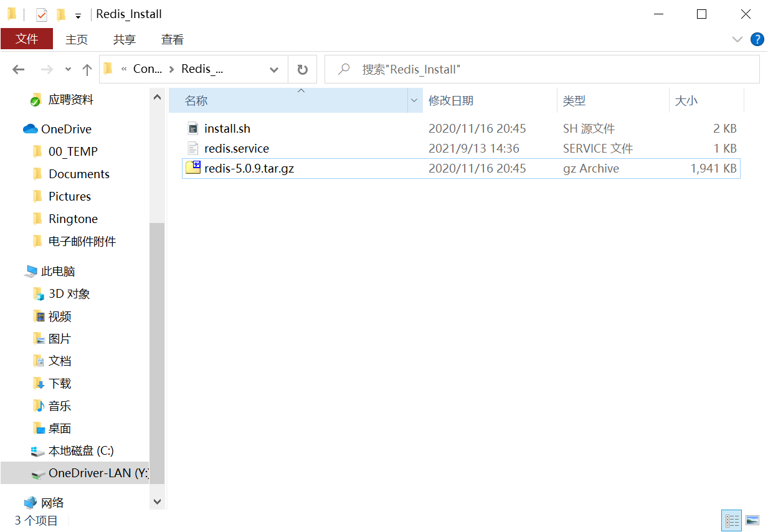Select 此电脑 in the navigation pane
The image size is (768, 532).
point(58,271)
